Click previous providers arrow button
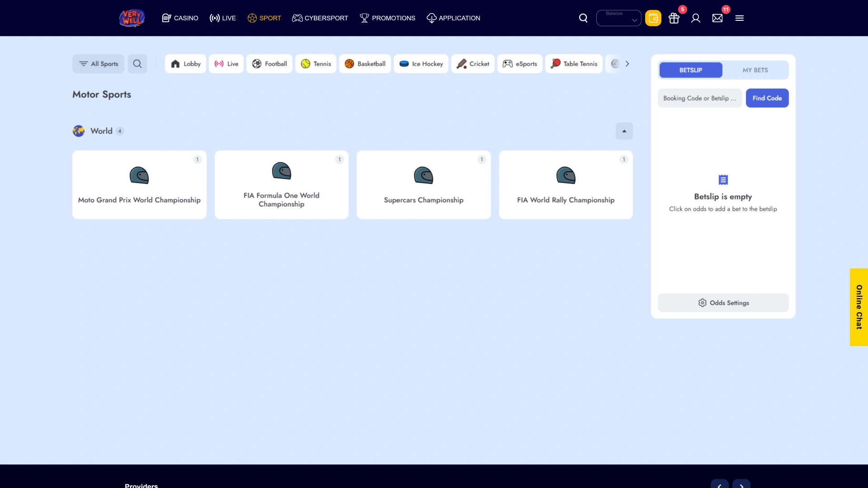Viewport: 868px width, 488px height. point(719,484)
